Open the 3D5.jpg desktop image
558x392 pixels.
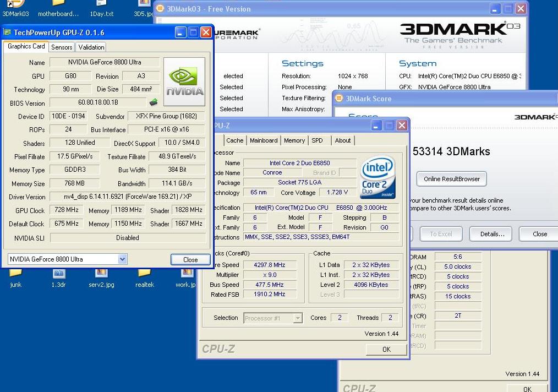tap(144, 9)
